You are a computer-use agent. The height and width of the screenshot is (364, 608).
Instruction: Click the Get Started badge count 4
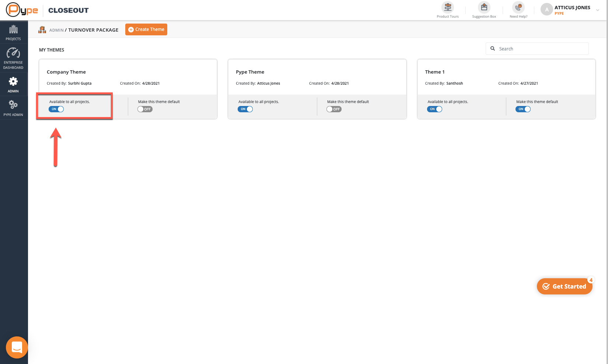click(591, 280)
